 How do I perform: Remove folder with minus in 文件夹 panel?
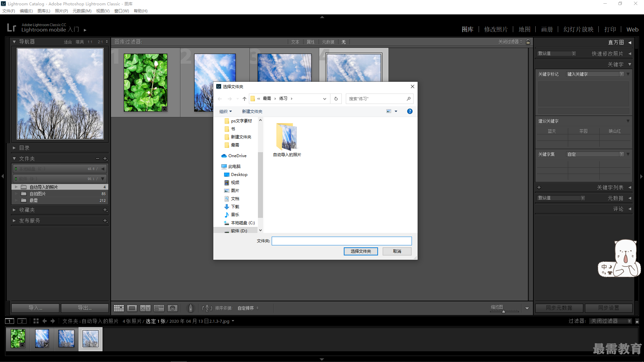(x=98, y=159)
